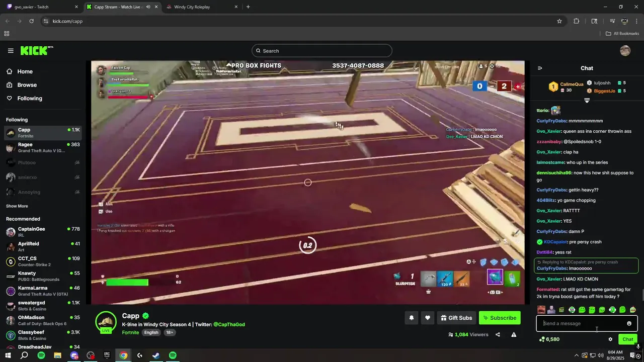This screenshot has width=644, height=362.
Task: Open OhMadison recommended channel
Action: tap(43, 320)
